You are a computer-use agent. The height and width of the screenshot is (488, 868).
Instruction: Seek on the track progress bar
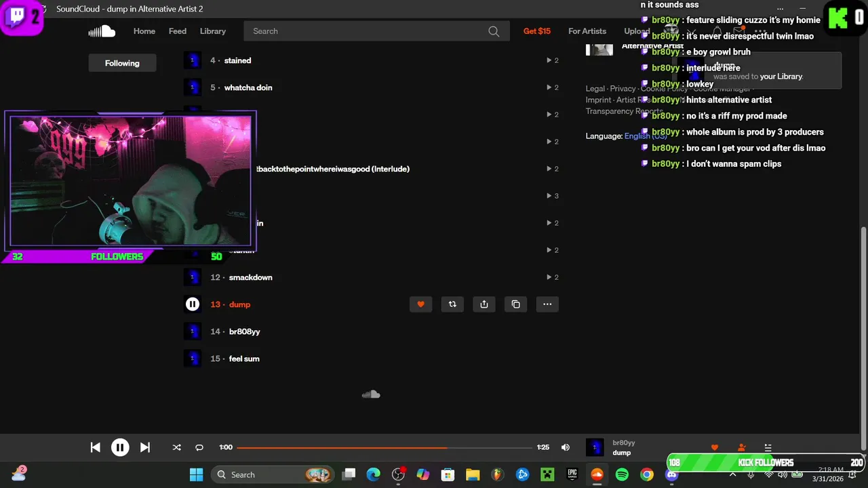[384, 447]
